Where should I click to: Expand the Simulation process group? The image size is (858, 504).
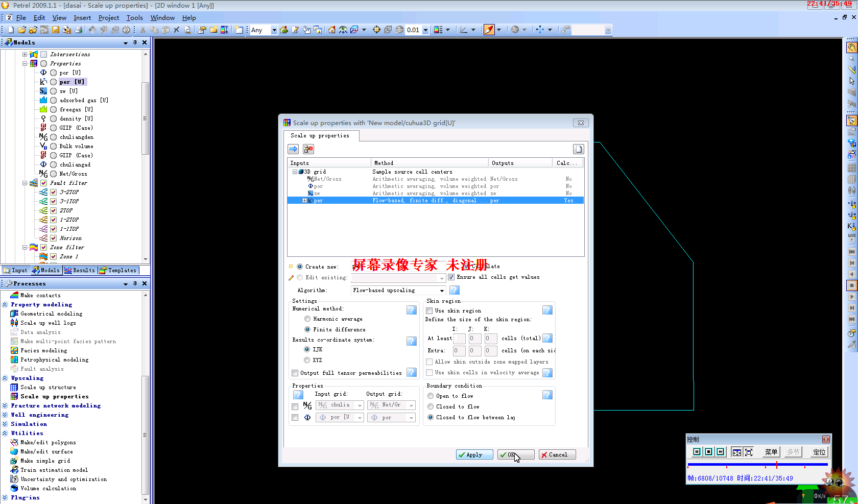click(x=5, y=424)
